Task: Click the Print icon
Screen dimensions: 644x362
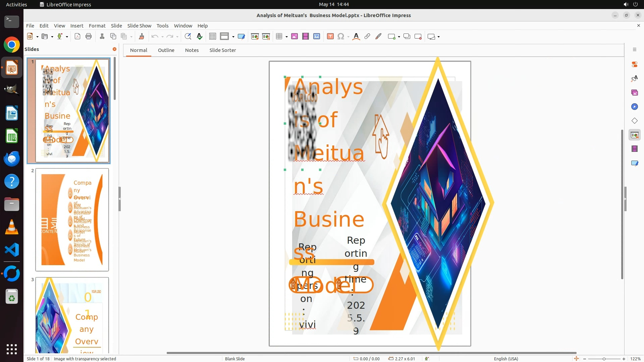Action: click(x=89, y=37)
